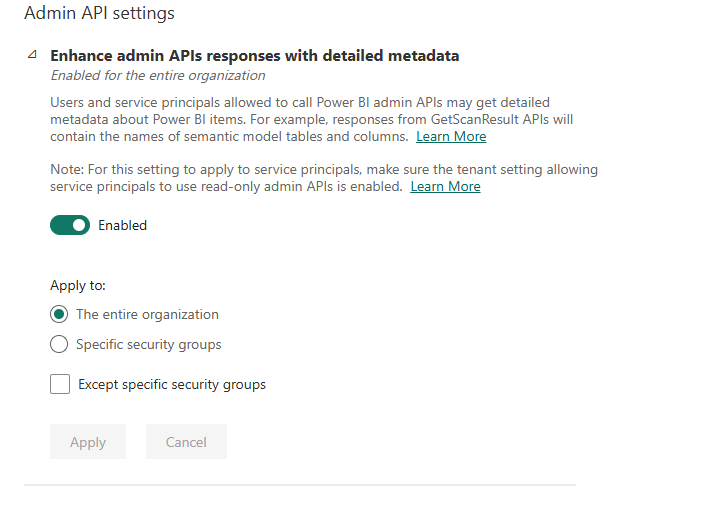The image size is (718, 511).
Task: Open Learn More link after GetScanResult description
Action: [451, 136]
